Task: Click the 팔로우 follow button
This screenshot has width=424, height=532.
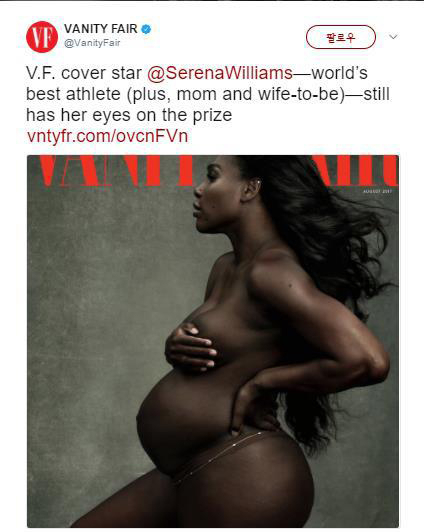Action: (341, 37)
